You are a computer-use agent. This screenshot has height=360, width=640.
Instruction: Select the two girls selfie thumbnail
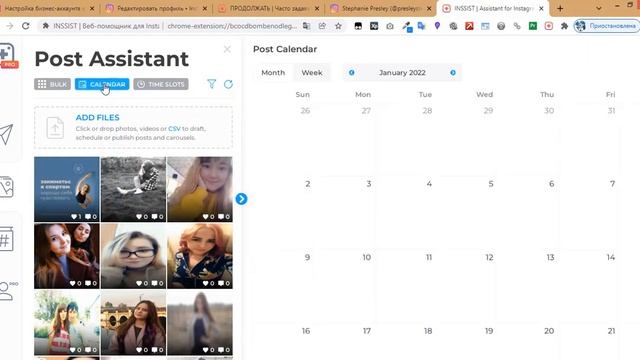67,256
